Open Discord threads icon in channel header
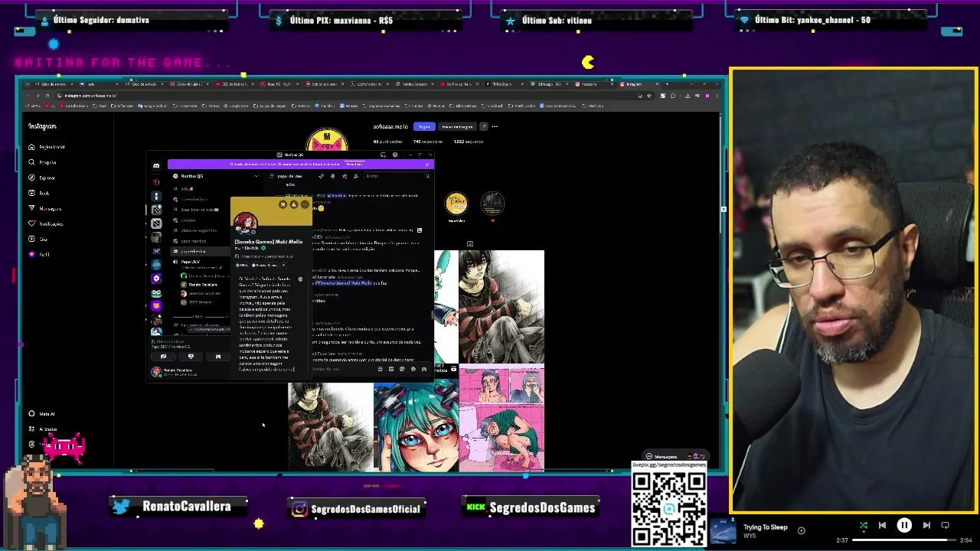This screenshot has height=551, width=980. coord(321,176)
